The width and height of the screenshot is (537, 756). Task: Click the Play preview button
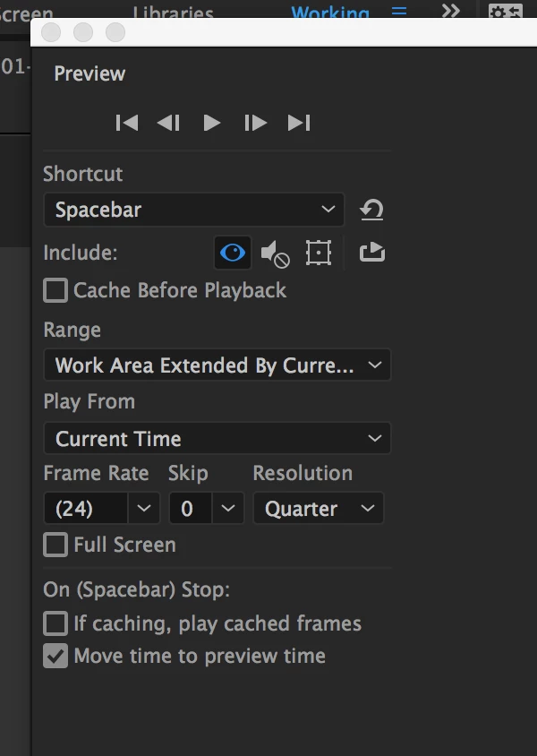(211, 123)
